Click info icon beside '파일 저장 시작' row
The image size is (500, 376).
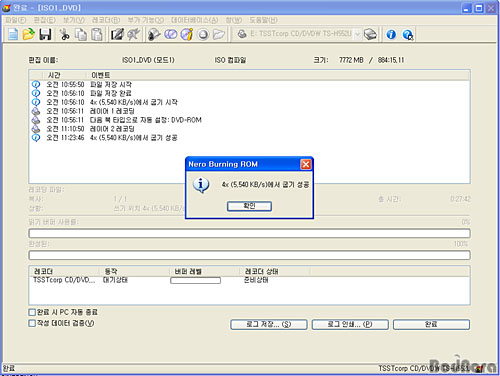pyautogui.click(x=36, y=84)
